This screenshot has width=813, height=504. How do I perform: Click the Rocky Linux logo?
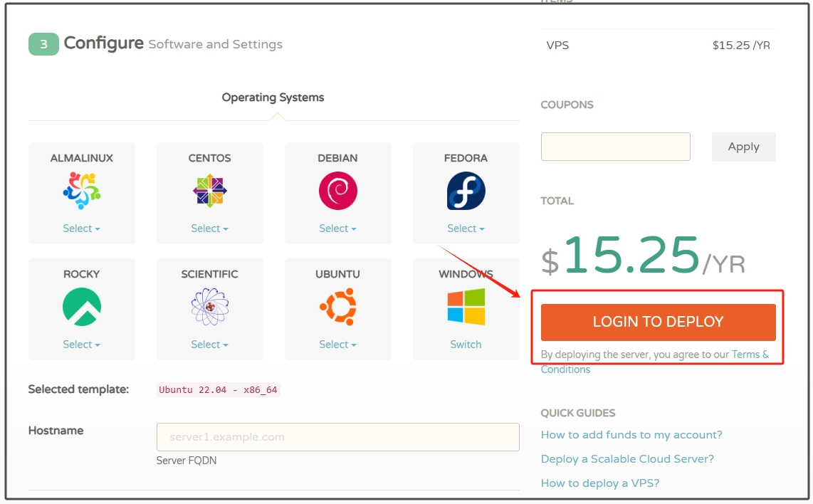[82, 307]
